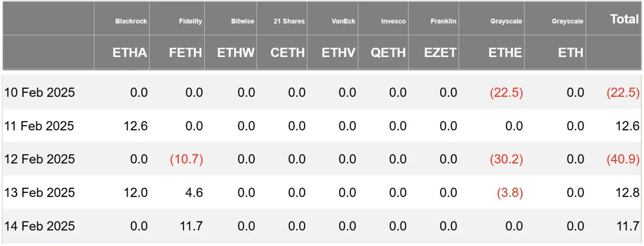644x246 pixels.
Task: Click the ETHA ticker column header
Action: point(130,52)
